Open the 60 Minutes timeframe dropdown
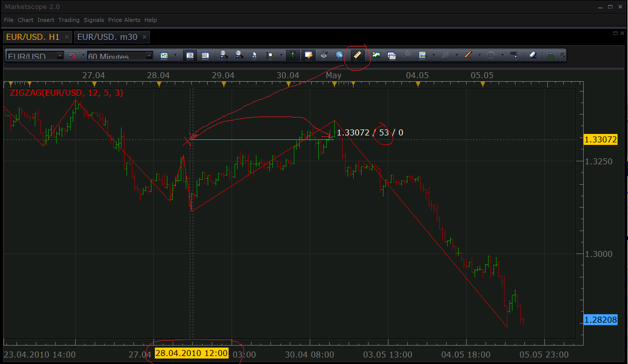This screenshot has width=628, height=364. coord(149,55)
